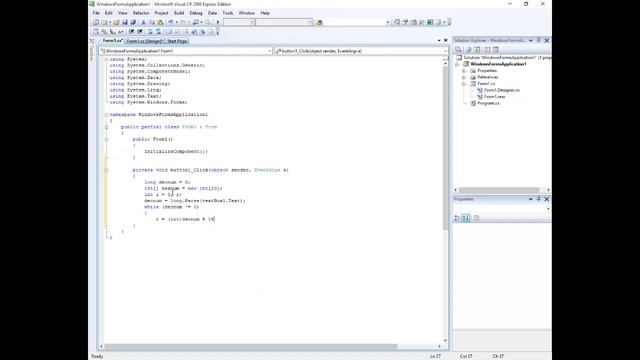
Task: Toggle auto-hide pin on Solution Explorer
Action: (538, 40)
